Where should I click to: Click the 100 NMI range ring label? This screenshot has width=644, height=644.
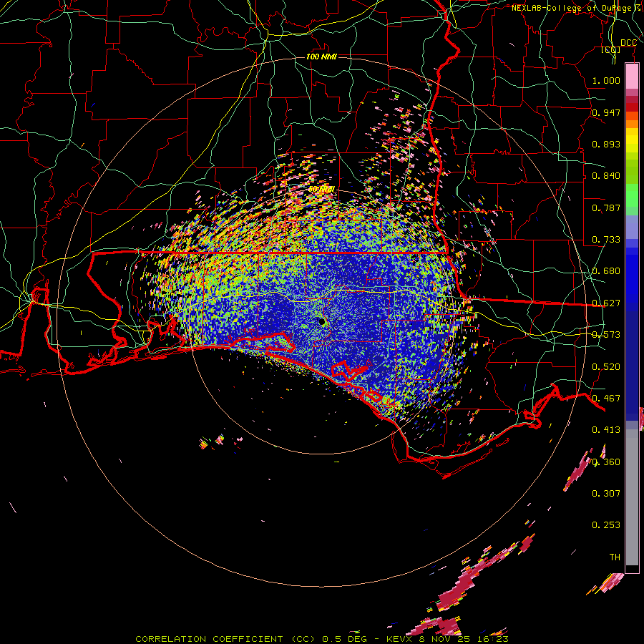point(321,57)
